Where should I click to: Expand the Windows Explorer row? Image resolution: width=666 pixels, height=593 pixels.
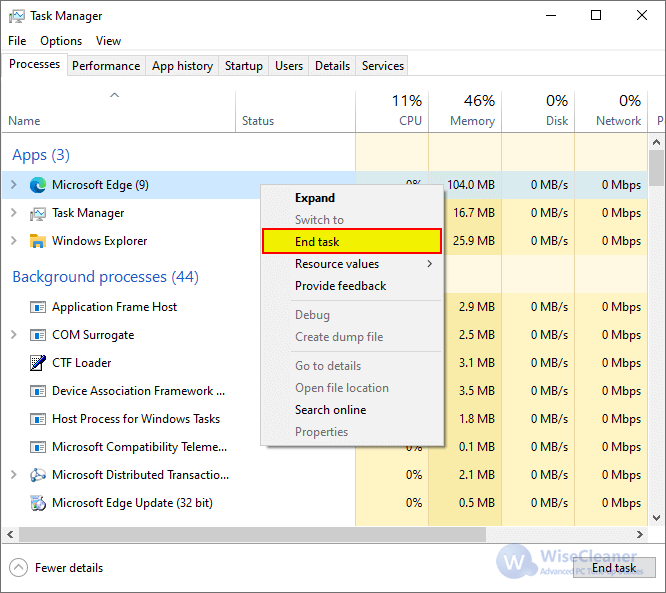click(14, 241)
